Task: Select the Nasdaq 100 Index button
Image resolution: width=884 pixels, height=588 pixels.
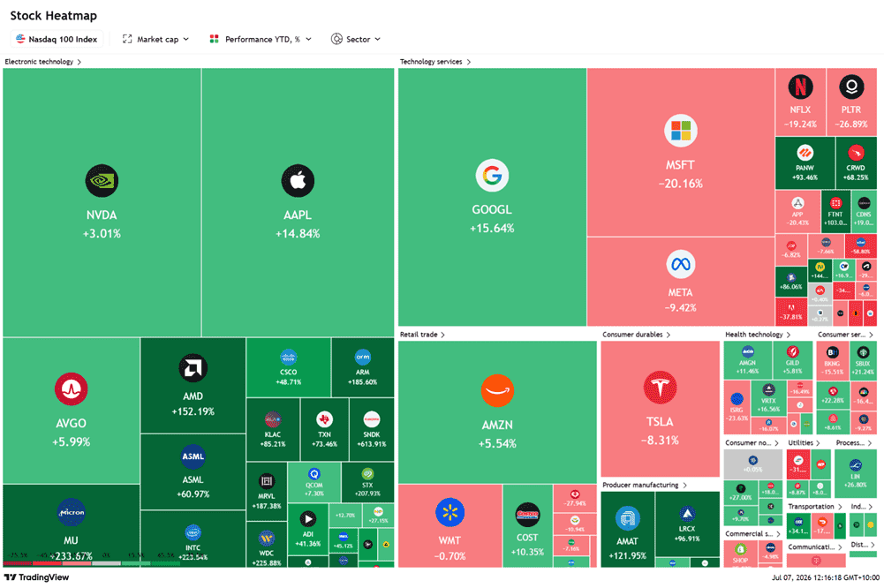Action: [x=57, y=39]
